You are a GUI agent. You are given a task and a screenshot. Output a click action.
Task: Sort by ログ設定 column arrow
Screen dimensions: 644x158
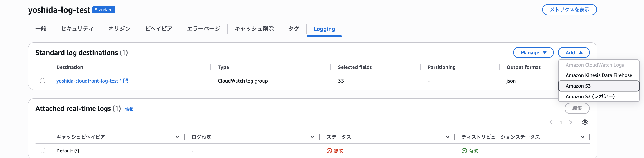(x=312, y=137)
